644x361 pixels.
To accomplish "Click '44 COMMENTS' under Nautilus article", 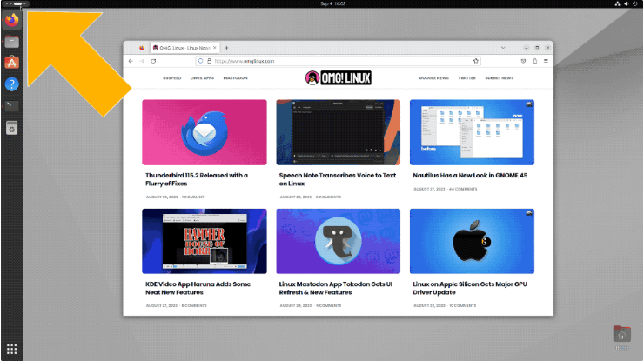I will coord(463,190).
